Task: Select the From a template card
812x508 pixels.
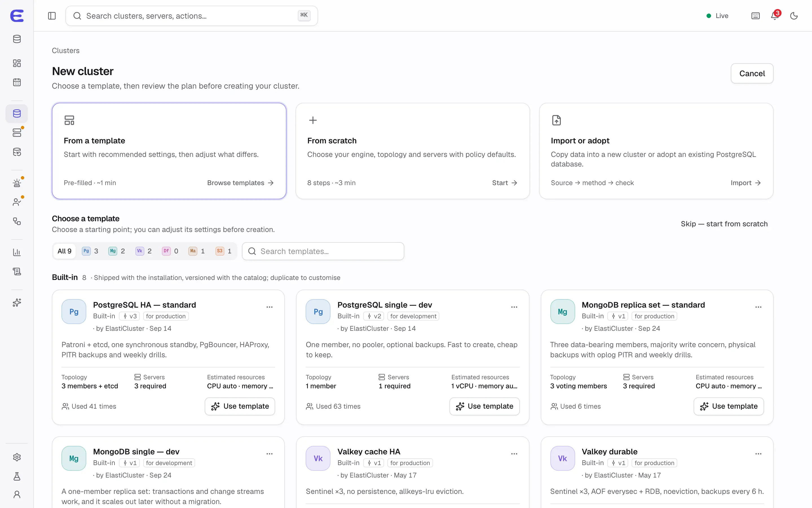Action: [x=169, y=151]
